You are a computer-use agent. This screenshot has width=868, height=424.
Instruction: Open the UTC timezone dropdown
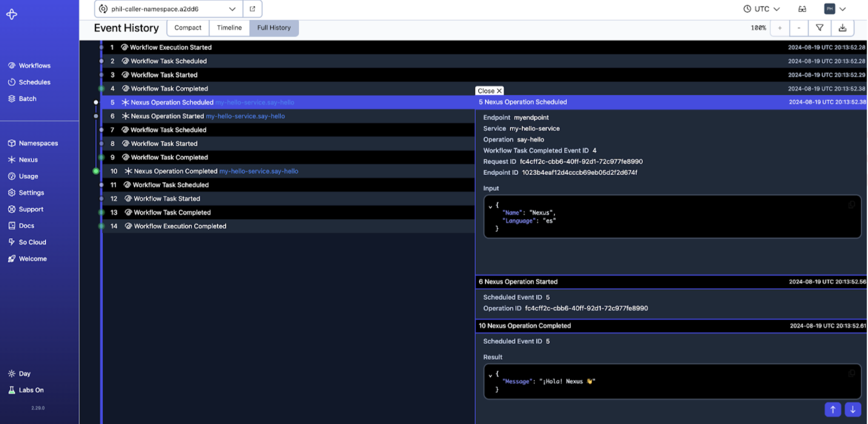(761, 9)
